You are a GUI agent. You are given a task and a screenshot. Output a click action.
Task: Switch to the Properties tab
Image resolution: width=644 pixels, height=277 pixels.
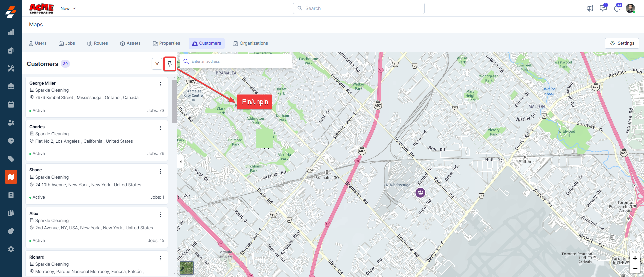pos(166,43)
